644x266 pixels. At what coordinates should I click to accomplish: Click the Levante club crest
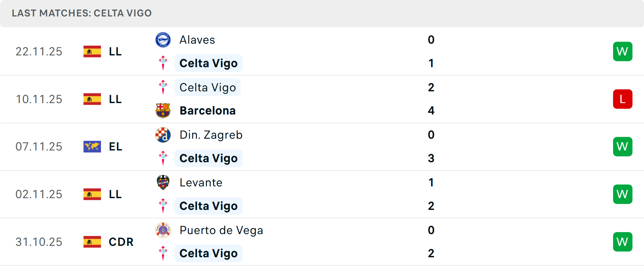[x=163, y=183]
